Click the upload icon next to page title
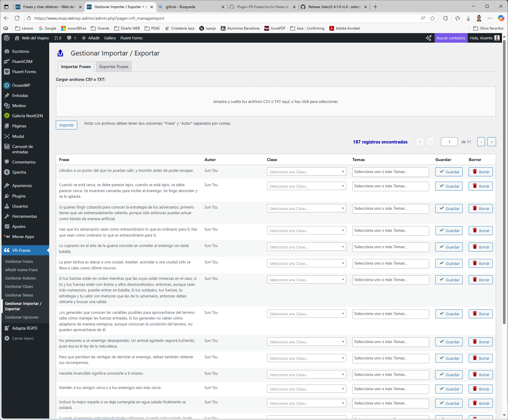 click(60, 53)
